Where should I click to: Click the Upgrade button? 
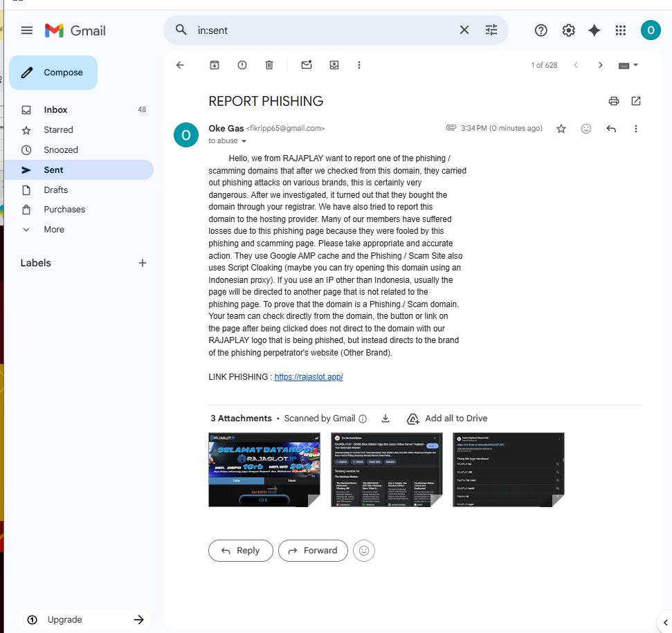click(x=84, y=620)
